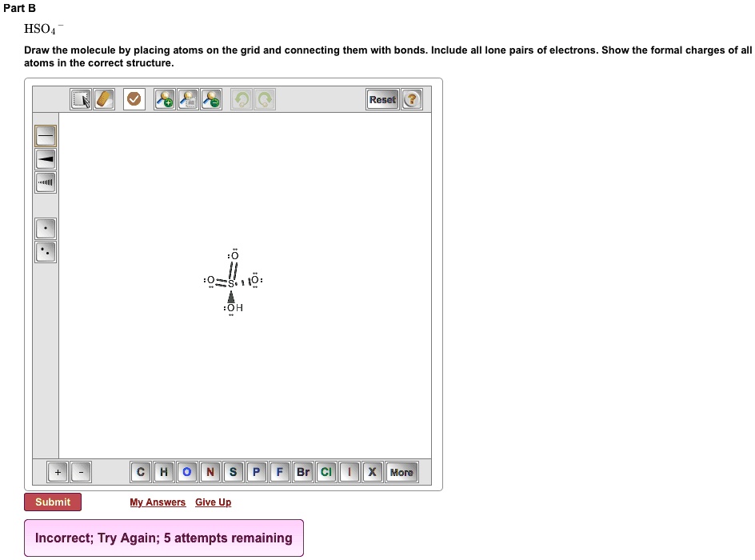Select the wedge bond tool
The image size is (755, 560).
click(x=45, y=159)
